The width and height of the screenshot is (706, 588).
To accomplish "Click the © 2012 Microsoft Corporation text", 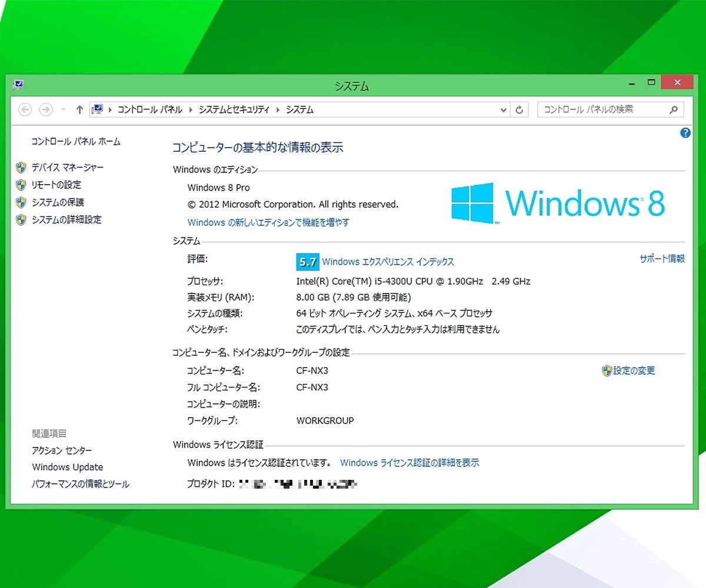I will click(x=293, y=205).
